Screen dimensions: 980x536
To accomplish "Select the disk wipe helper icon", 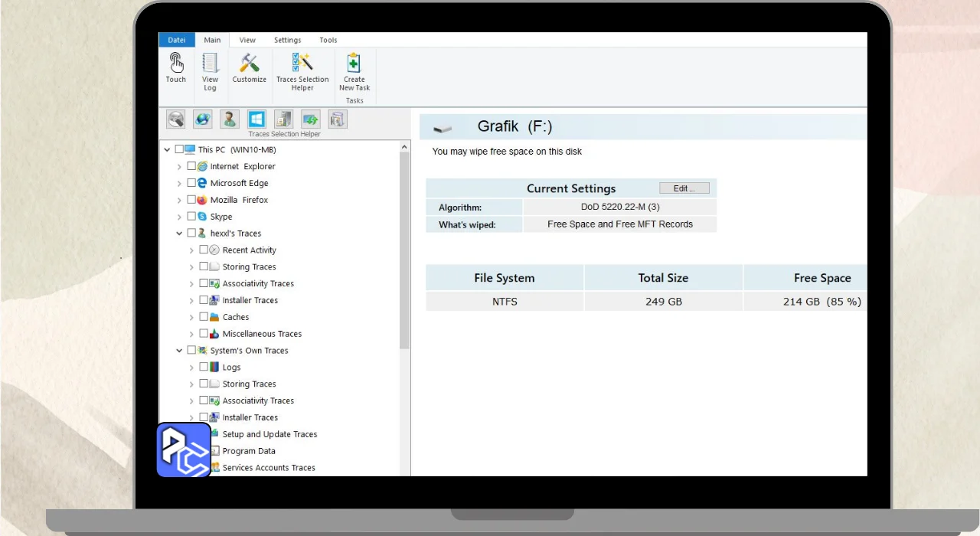I will 176,119.
